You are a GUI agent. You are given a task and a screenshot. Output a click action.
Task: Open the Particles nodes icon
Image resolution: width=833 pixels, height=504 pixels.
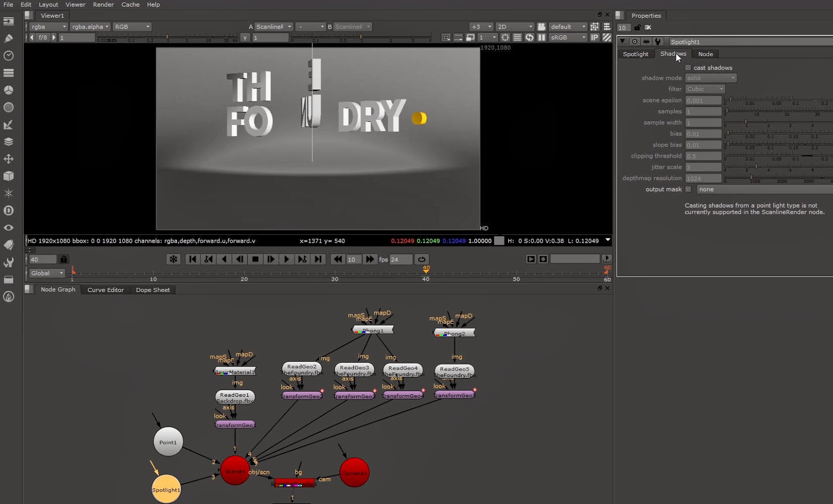pyautogui.click(x=8, y=193)
